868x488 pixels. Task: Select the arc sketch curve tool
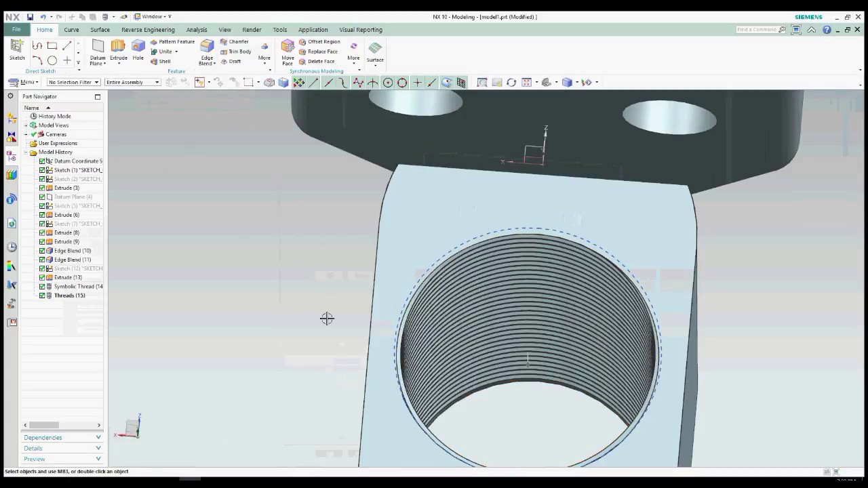[x=37, y=60]
